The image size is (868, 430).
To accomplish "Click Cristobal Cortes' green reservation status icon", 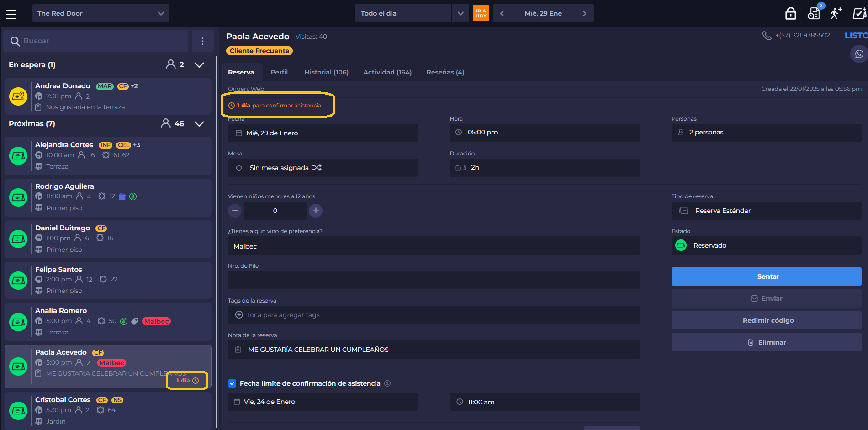I will click(x=18, y=411).
